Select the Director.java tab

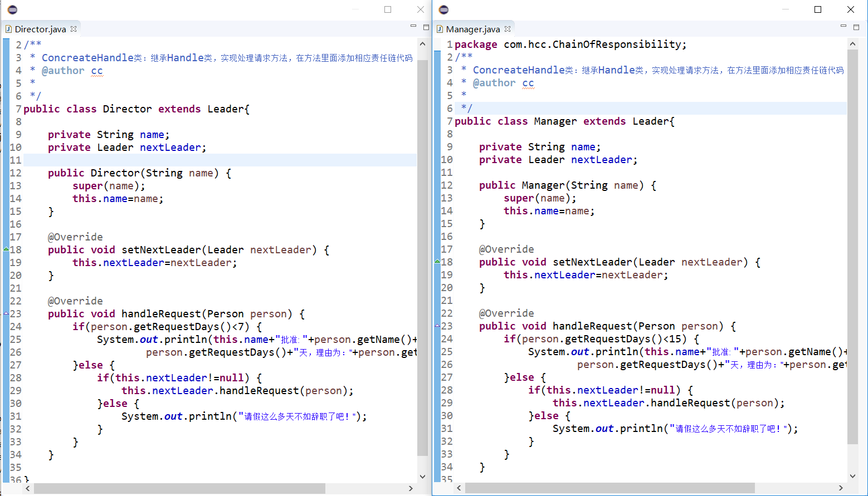tap(40, 29)
